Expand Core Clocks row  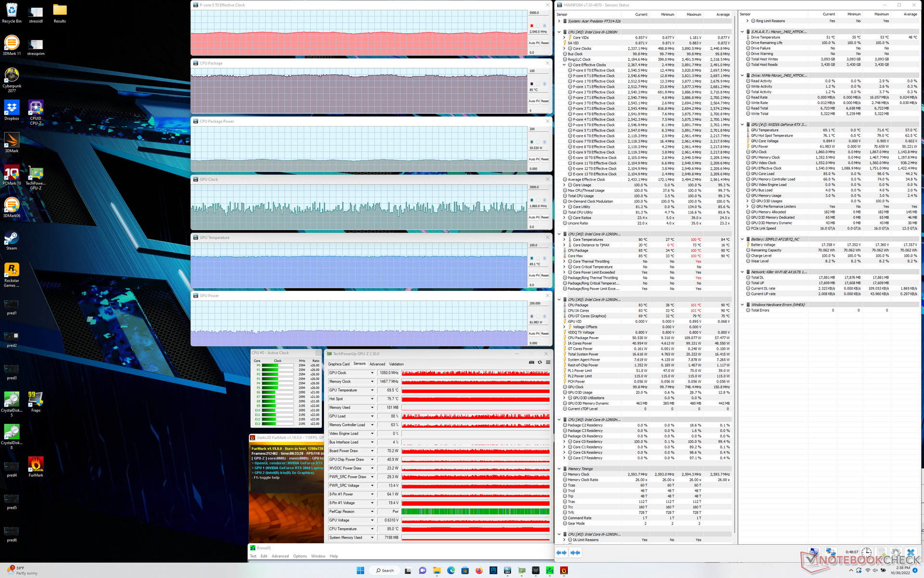tap(565, 49)
